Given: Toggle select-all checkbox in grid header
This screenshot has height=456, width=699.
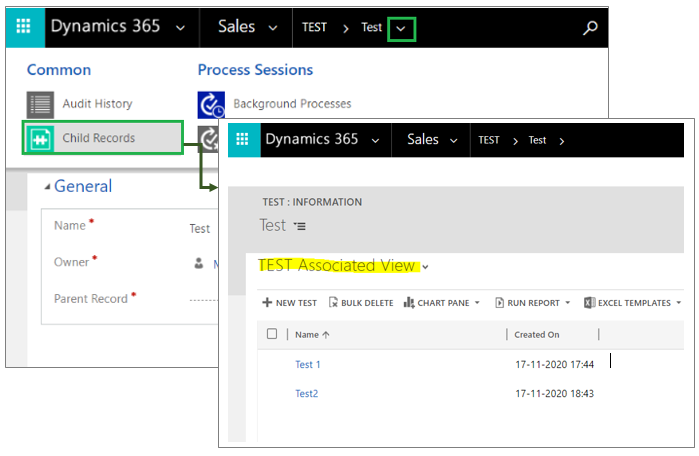Looking at the screenshot, I should tap(272, 334).
